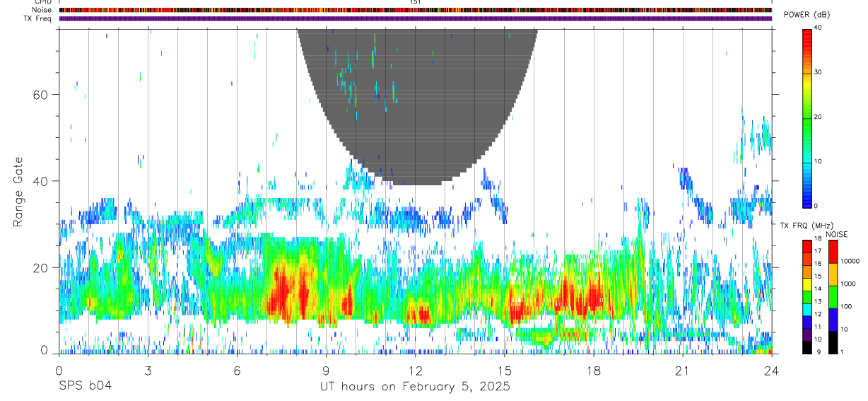Pick the yellow segment of TX frequency colorbar
868x401 pixels.
click(807, 285)
